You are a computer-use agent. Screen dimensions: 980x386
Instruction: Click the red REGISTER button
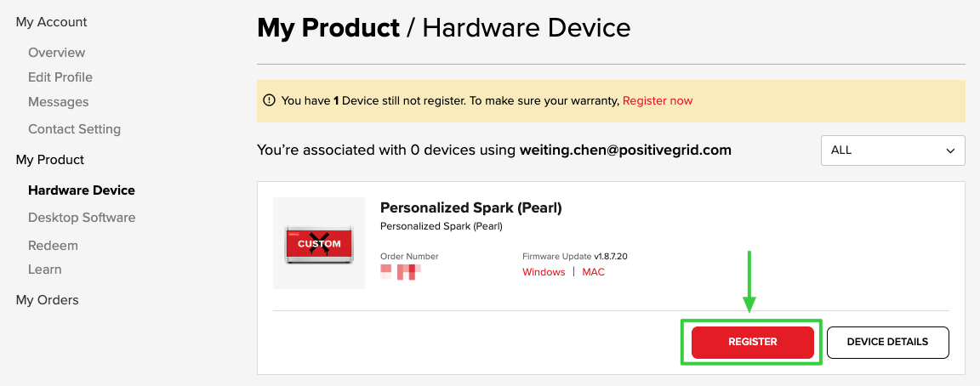(x=753, y=343)
